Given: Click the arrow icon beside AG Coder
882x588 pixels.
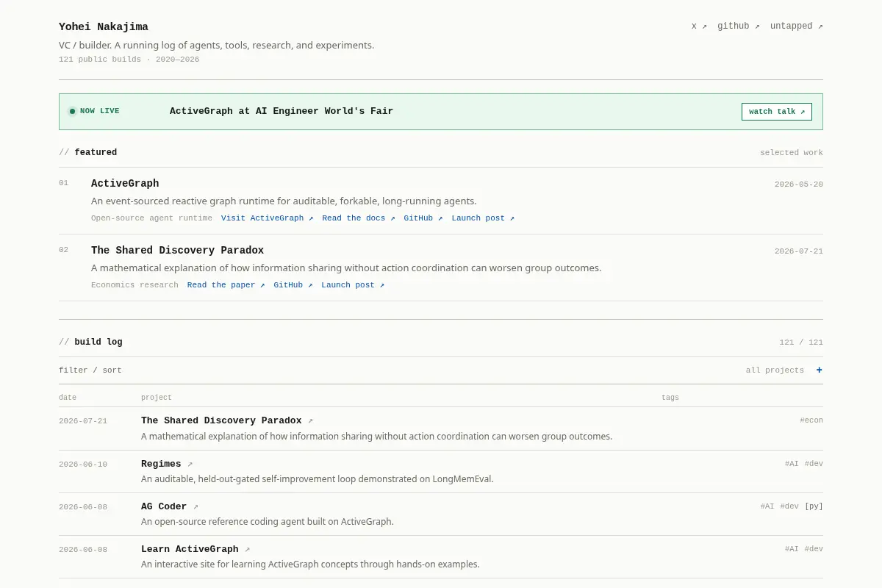Looking at the screenshot, I should click(x=196, y=507).
